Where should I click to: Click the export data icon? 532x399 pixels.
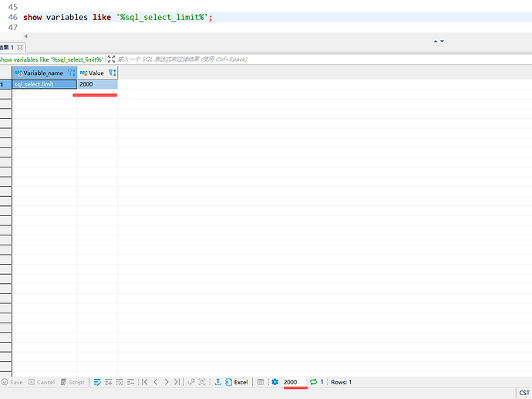click(218, 382)
